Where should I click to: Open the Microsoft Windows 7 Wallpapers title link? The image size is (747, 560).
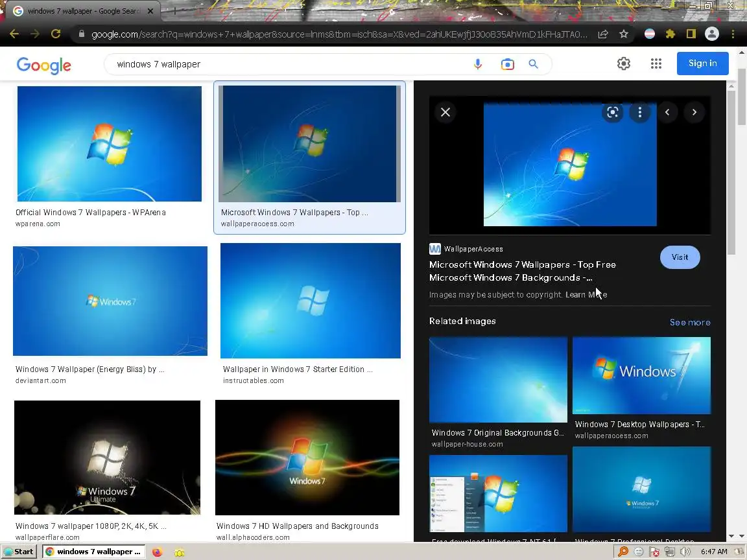[522, 271]
